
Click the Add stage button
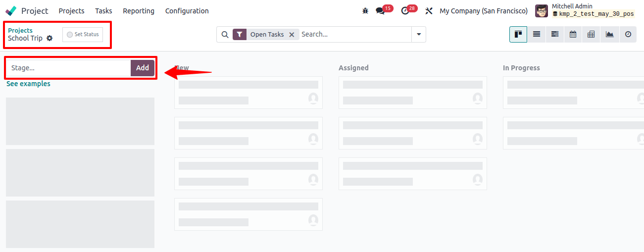[x=143, y=68]
